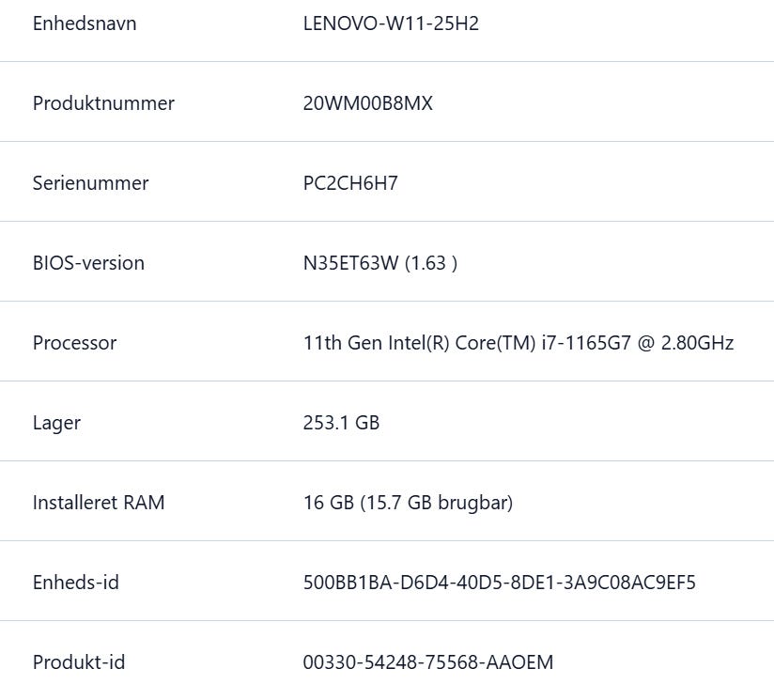Click the Installeret RAM label

click(x=99, y=503)
